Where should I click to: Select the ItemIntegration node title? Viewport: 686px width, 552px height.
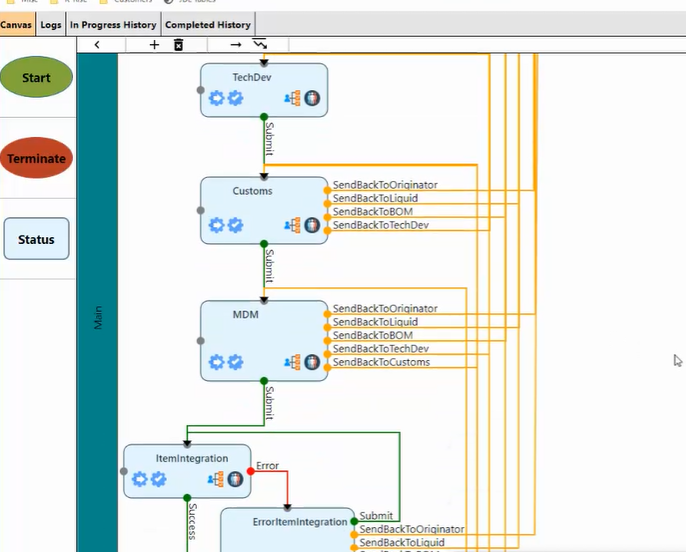[x=192, y=458]
